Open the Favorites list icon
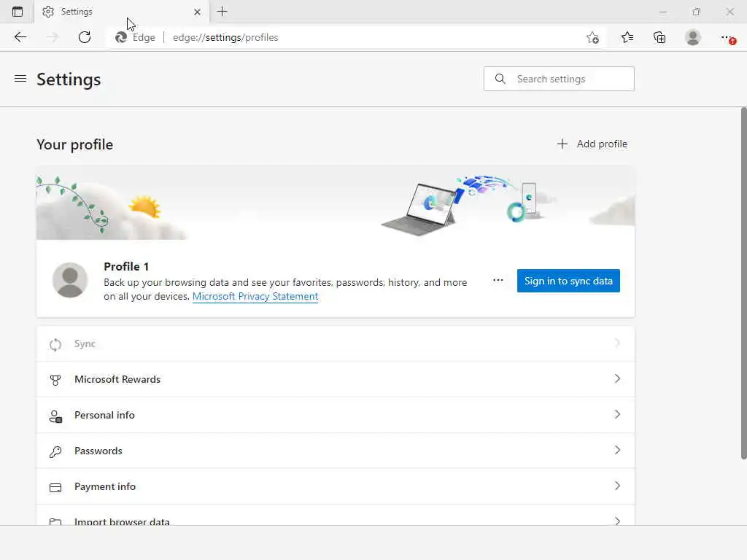Screen dimensions: 747x560 tap(627, 37)
